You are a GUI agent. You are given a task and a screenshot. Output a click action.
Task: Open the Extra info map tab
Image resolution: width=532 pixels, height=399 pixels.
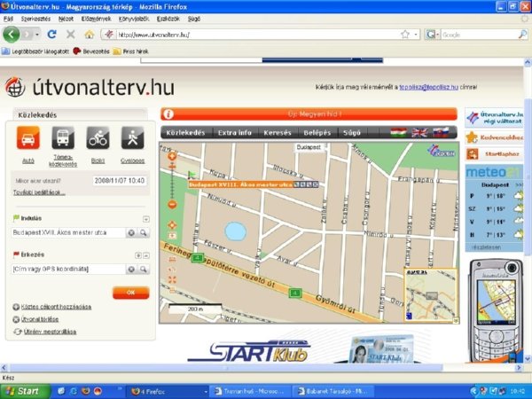click(234, 133)
